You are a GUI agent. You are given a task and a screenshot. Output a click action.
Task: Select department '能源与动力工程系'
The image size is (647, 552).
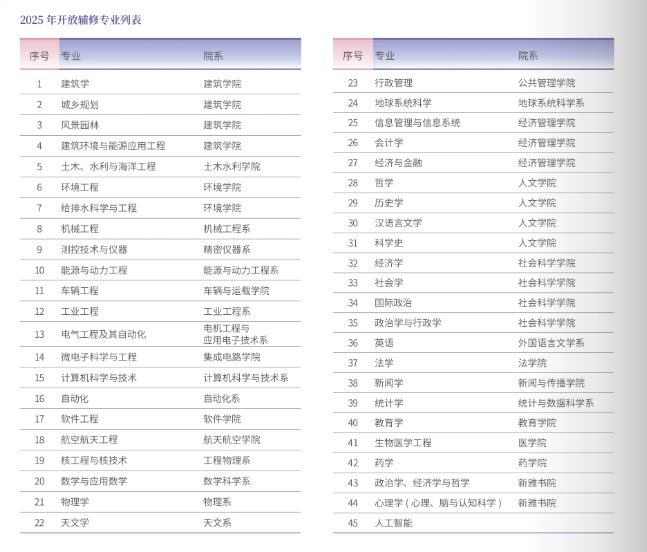[x=241, y=270]
